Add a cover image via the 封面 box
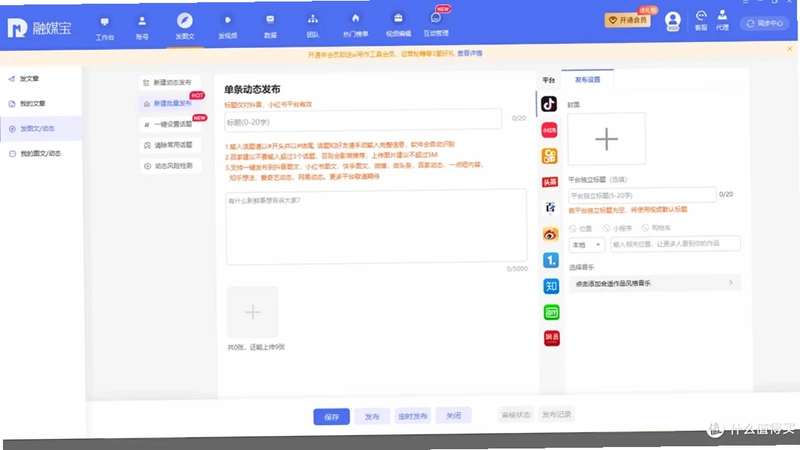 tap(606, 139)
